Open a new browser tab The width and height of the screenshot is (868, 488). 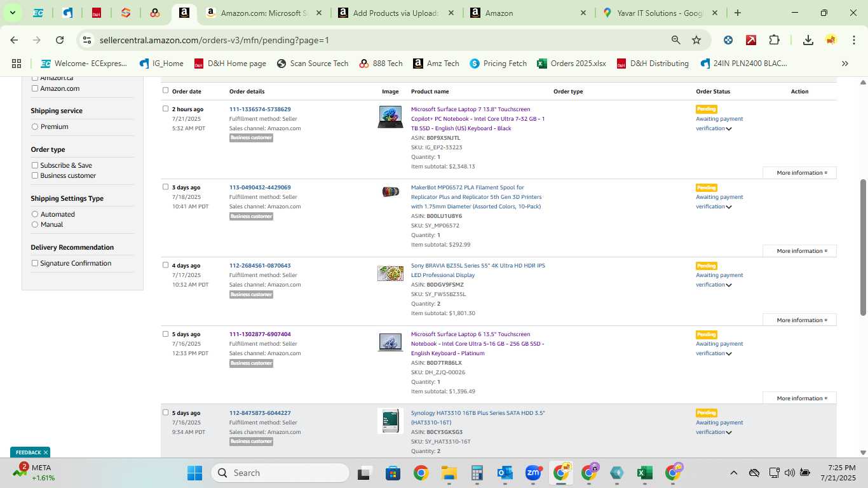tap(738, 13)
